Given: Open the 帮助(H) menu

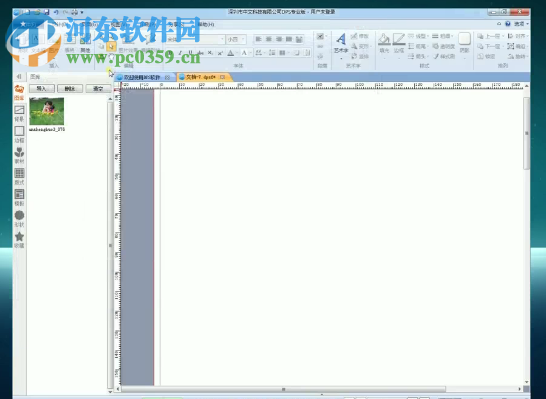Looking at the screenshot, I should point(206,24).
